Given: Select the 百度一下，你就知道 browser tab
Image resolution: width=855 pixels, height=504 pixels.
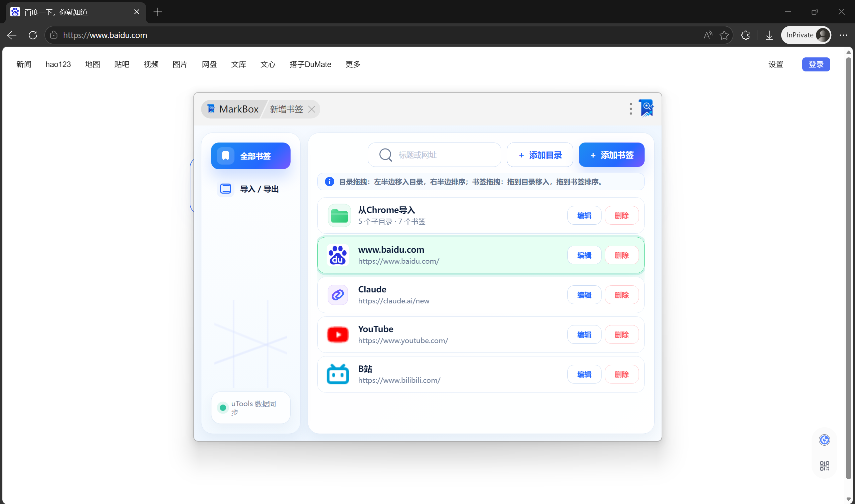Looking at the screenshot, I should (x=76, y=12).
